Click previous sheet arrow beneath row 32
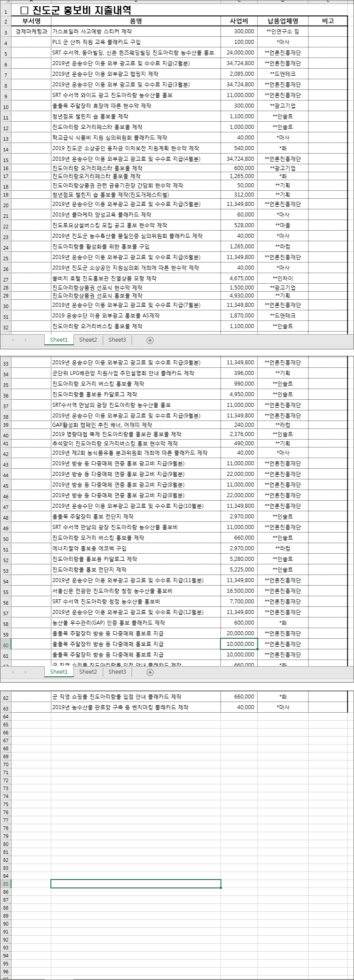354x980 pixels. click(13, 340)
